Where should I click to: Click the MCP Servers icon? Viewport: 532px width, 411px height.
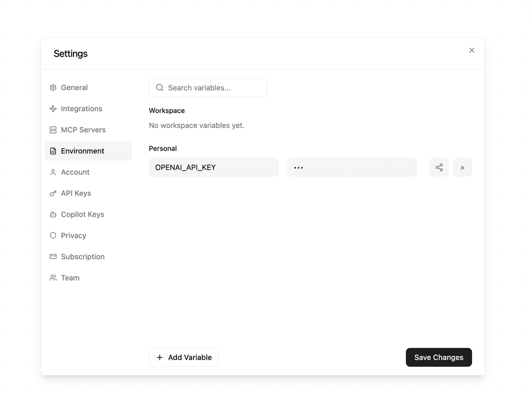(53, 129)
